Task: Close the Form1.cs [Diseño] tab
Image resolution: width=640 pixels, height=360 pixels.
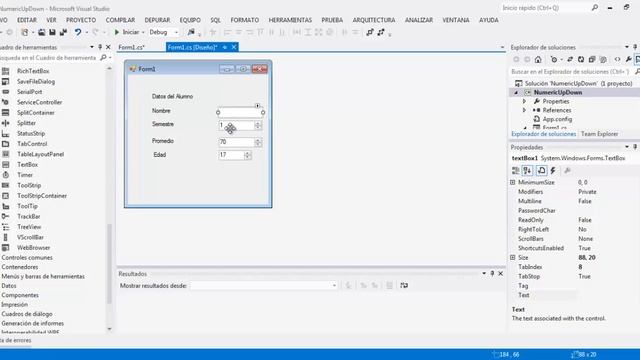Action: [x=234, y=47]
